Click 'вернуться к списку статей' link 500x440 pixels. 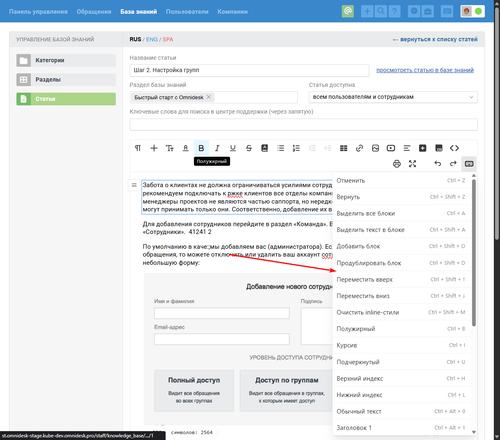[435, 39]
